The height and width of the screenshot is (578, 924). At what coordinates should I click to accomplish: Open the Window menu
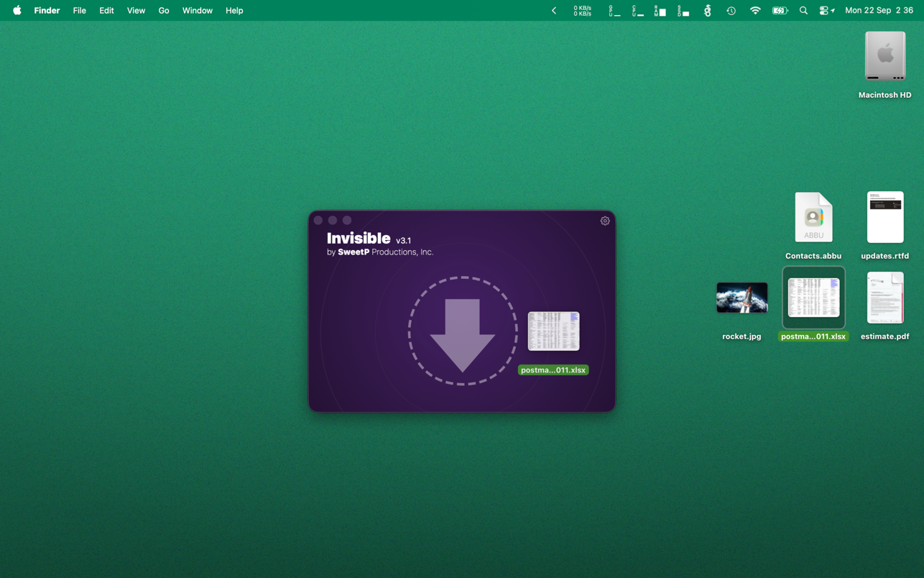pyautogui.click(x=197, y=11)
